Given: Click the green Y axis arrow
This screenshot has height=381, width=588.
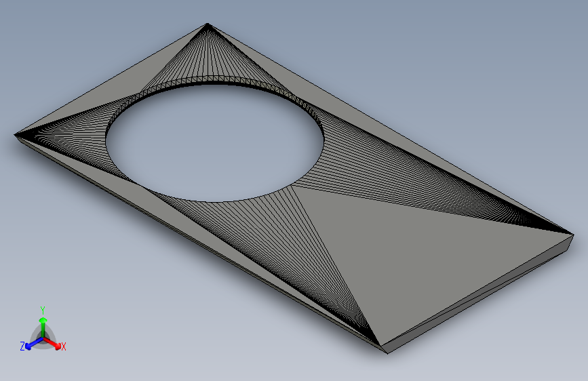Looking at the screenshot, I should (x=43, y=326).
